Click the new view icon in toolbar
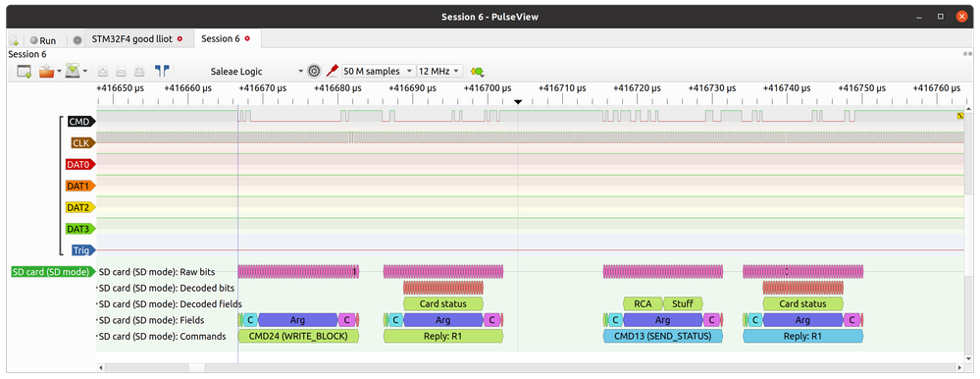This screenshot has width=980, height=379. [25, 72]
